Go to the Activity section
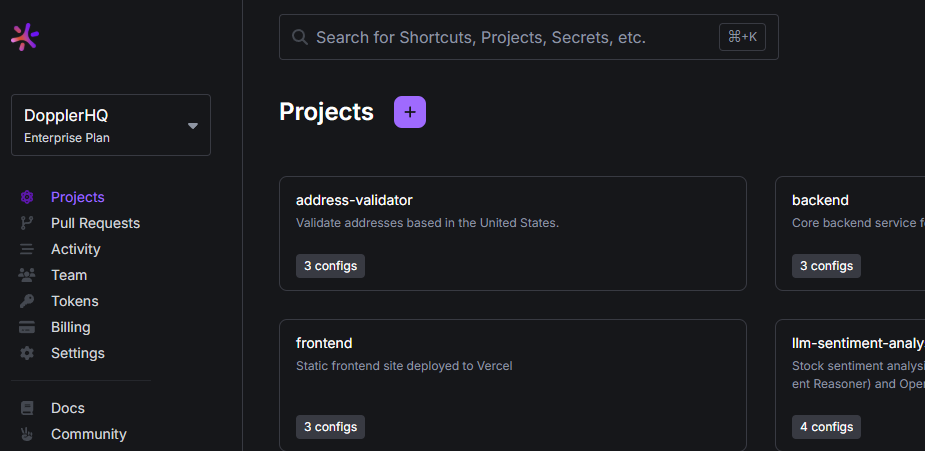 [x=76, y=249]
